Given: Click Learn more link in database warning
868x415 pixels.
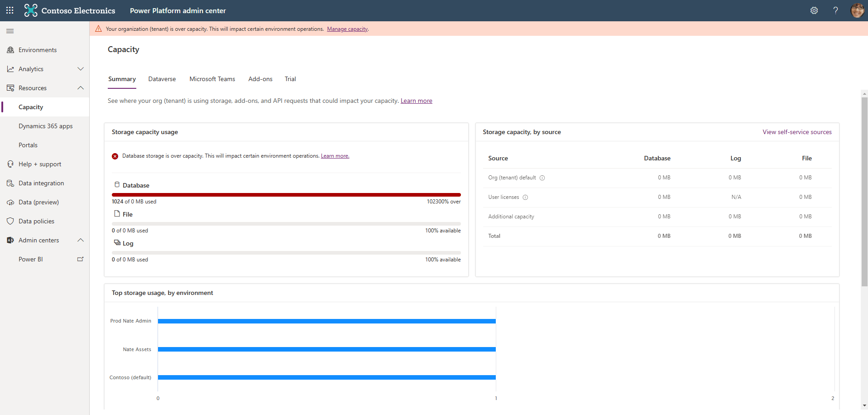Looking at the screenshot, I should coord(335,156).
